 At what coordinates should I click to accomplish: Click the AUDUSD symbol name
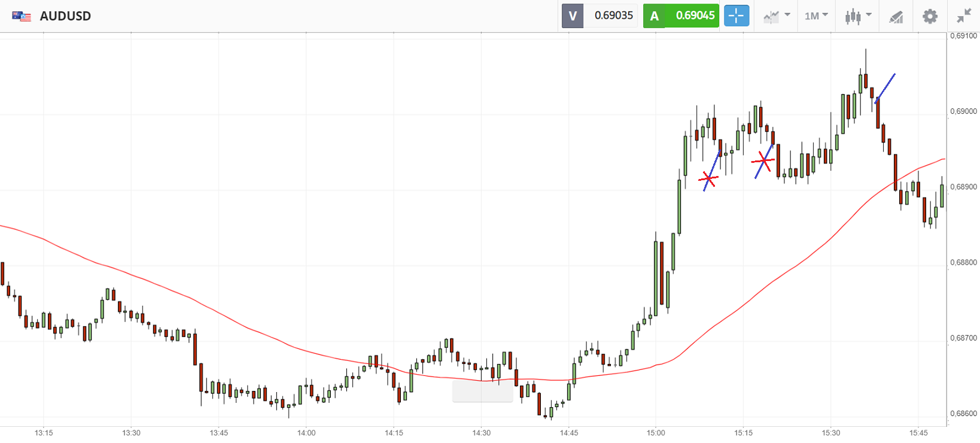pos(65,16)
